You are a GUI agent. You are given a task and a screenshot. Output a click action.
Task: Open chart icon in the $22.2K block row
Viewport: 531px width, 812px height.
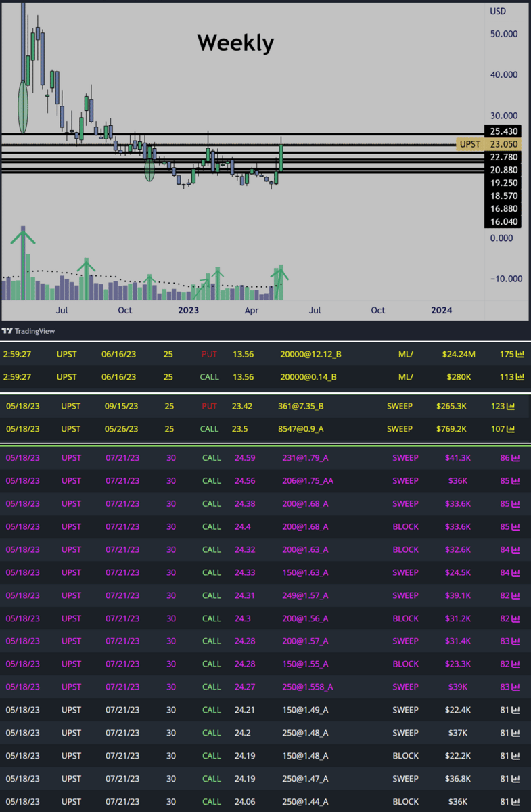pyautogui.click(x=515, y=756)
